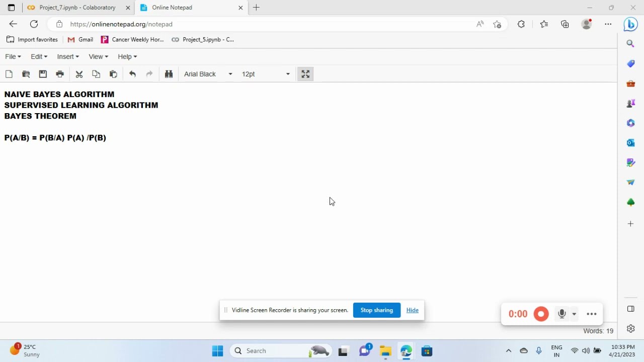Viewport: 644px width, 362px height.
Task: Close the Online Notepad tab
Action: point(240,8)
